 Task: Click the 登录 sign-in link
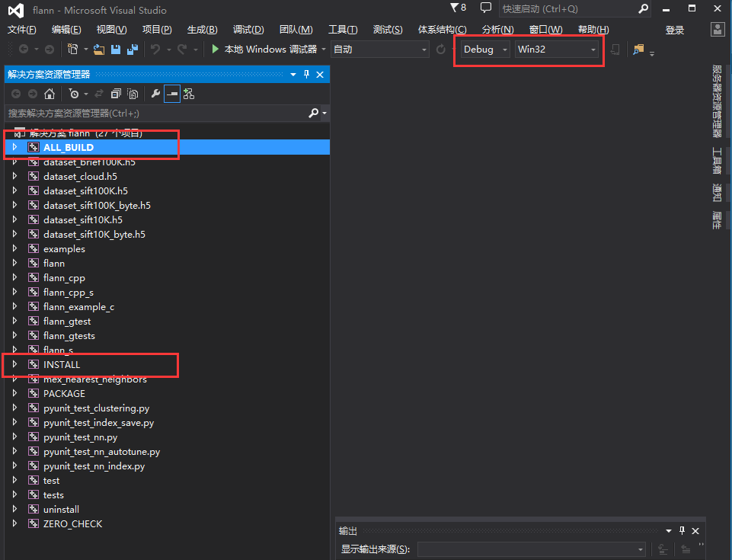coord(675,30)
